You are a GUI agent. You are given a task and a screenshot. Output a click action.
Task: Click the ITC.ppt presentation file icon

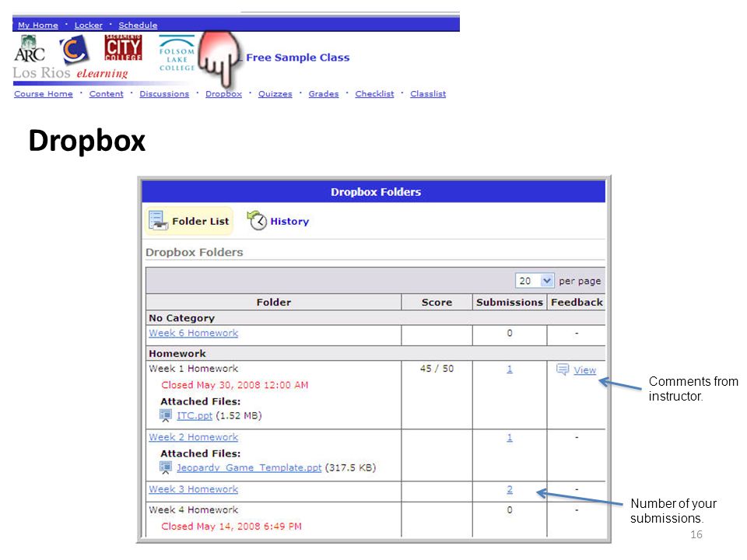click(165, 415)
